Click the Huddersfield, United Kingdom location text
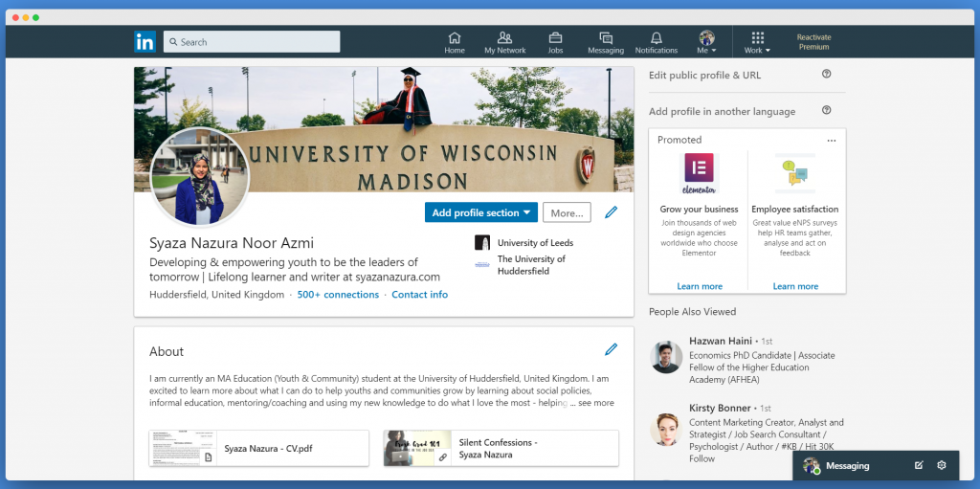Image resolution: width=980 pixels, height=489 pixels. click(x=217, y=295)
